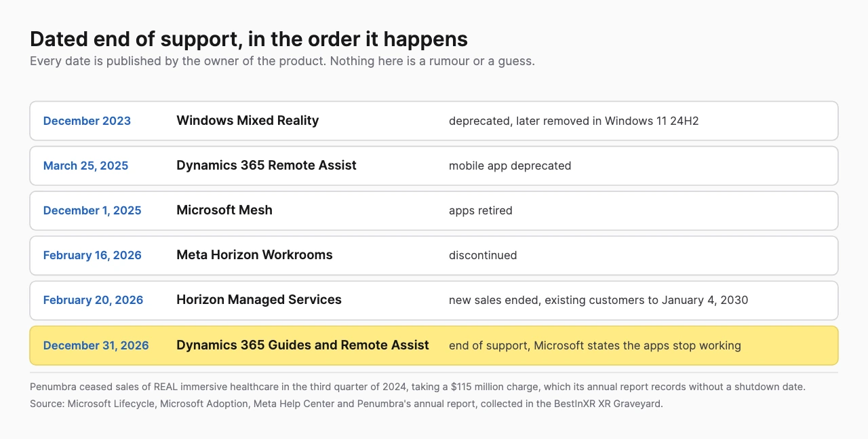Screen dimensions: 868x439
Task: Click the 'mobile app deprecated' note
Action: (510, 166)
